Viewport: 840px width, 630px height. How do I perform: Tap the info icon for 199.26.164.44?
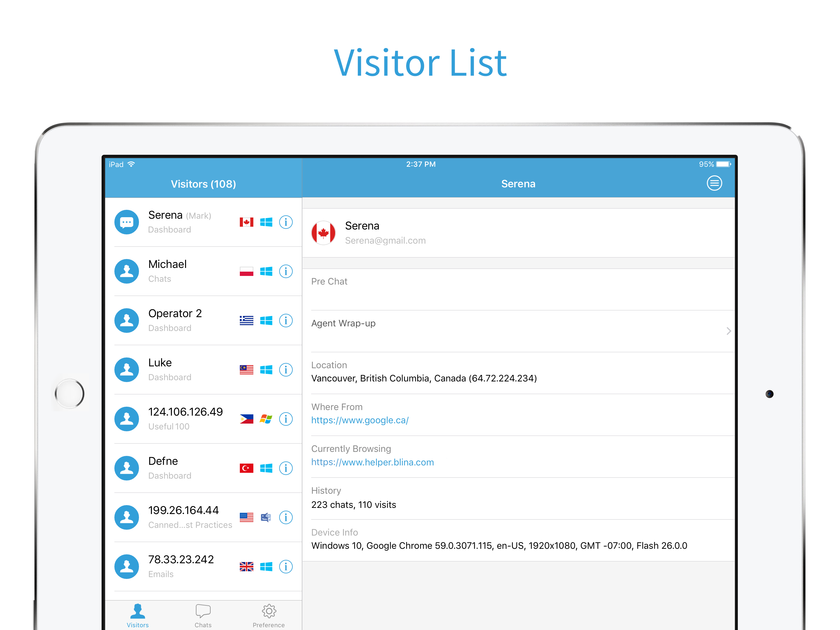coord(286,517)
